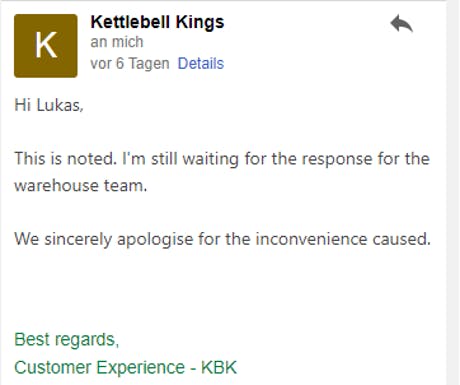Click the word 'inconvenience' in the message
460x385 pixels.
(311, 239)
